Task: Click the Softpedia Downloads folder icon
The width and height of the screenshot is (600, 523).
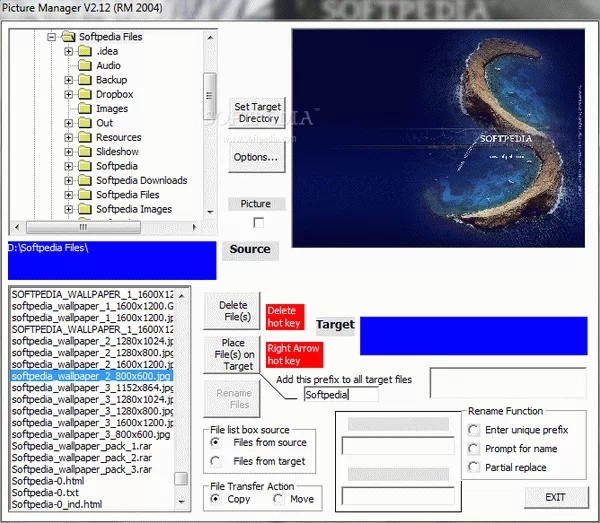Action: coord(85,180)
